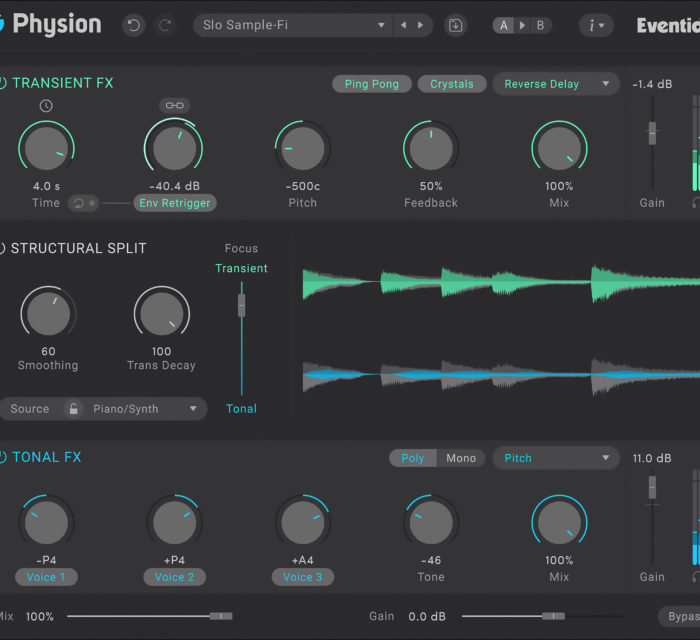Click the -P4 Voice 1 knob
The height and width of the screenshot is (640, 700).
coord(46,522)
